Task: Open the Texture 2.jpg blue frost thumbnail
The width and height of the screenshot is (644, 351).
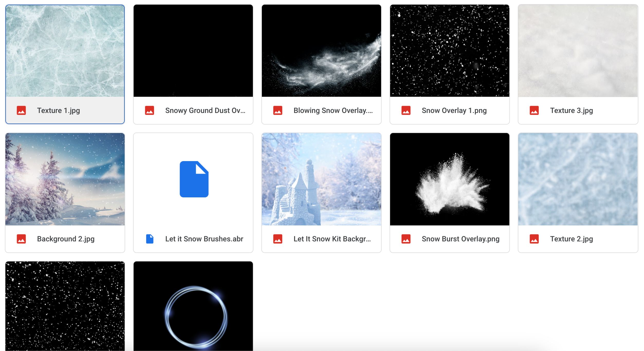Action: tap(578, 179)
